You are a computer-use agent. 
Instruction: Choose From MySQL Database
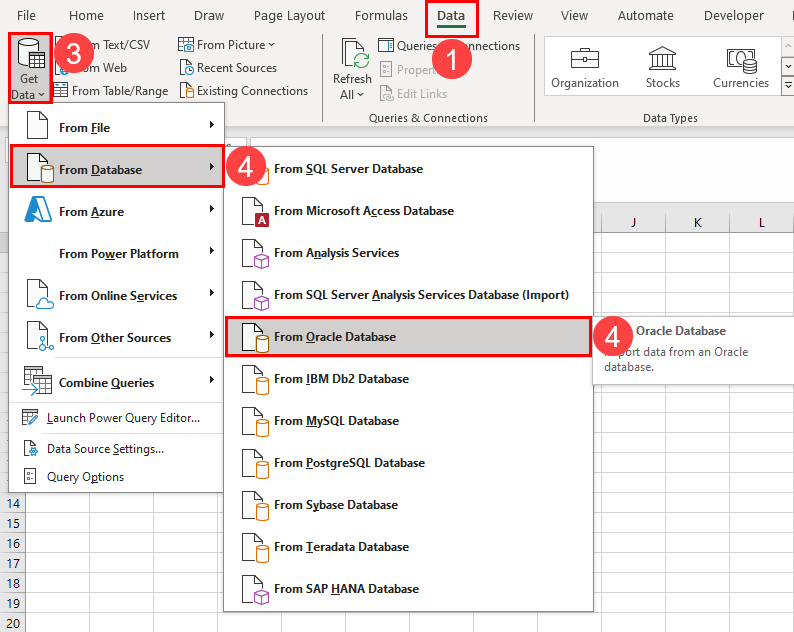pyautogui.click(x=409, y=420)
